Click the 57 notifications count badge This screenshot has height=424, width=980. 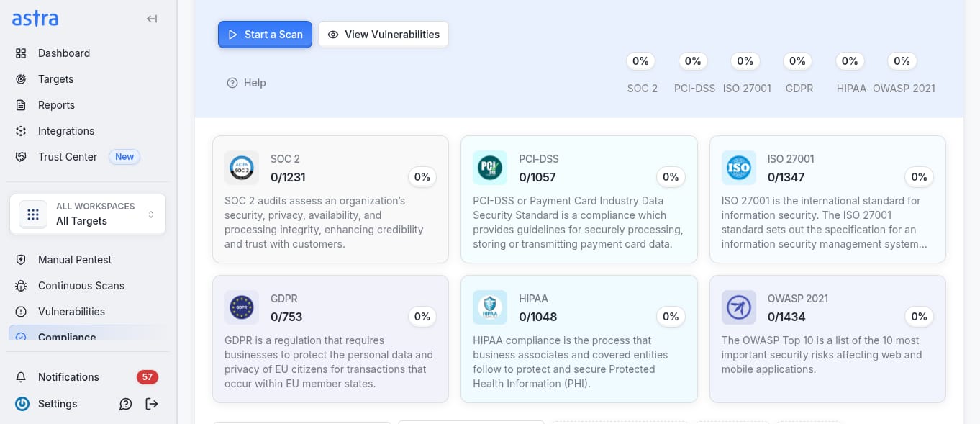tap(148, 377)
